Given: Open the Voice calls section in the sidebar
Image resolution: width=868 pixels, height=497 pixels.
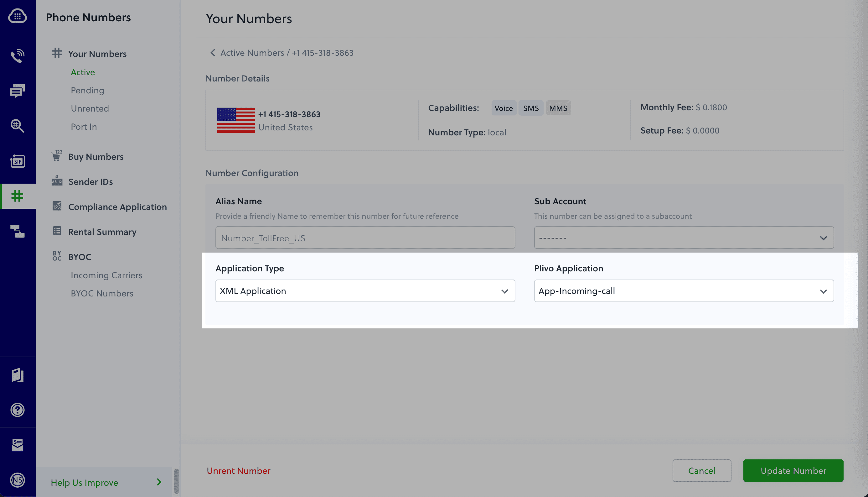Looking at the screenshot, I should (x=18, y=56).
